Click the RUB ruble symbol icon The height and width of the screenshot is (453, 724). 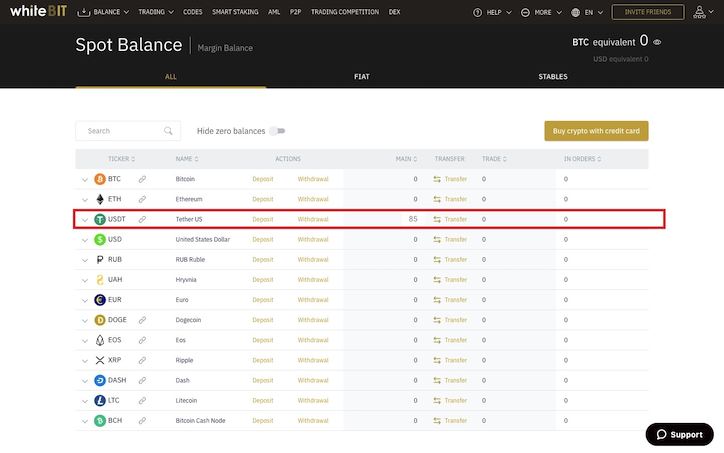point(100,260)
